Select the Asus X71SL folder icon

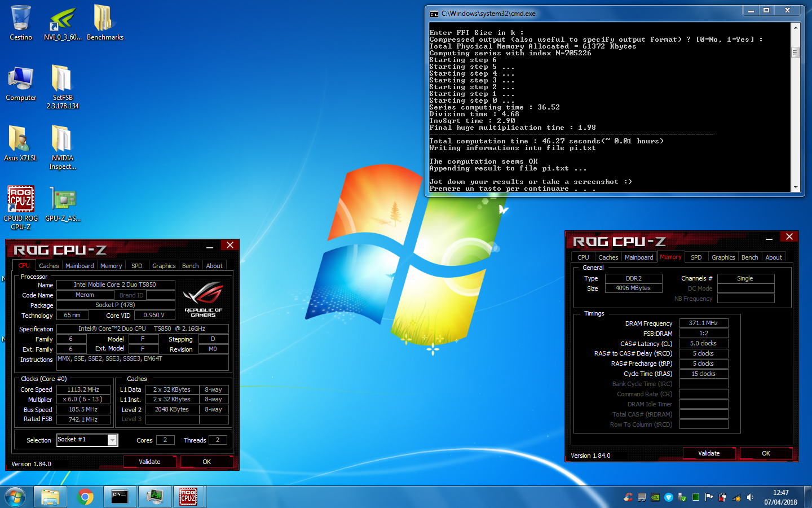coord(21,143)
